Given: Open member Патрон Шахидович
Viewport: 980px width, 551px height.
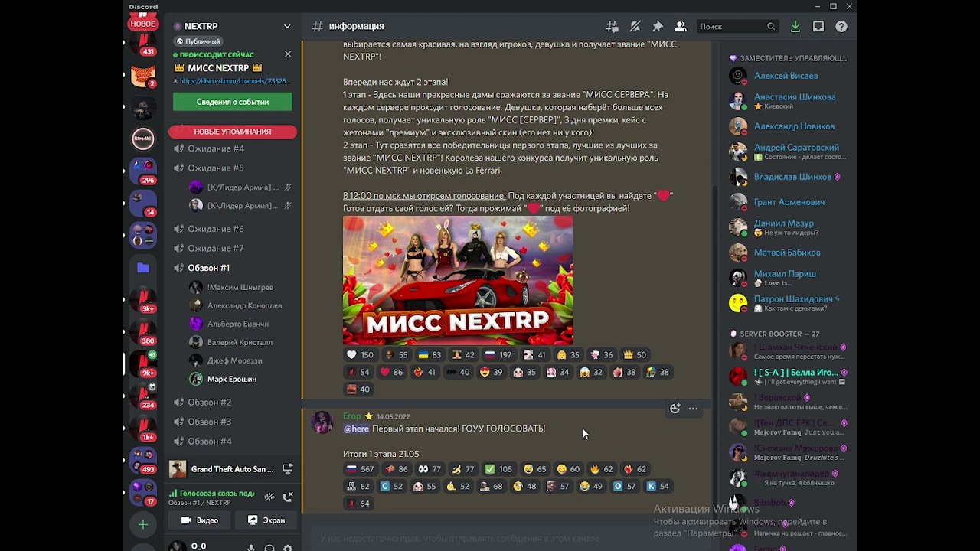Looking at the screenshot, I should 787,303.
